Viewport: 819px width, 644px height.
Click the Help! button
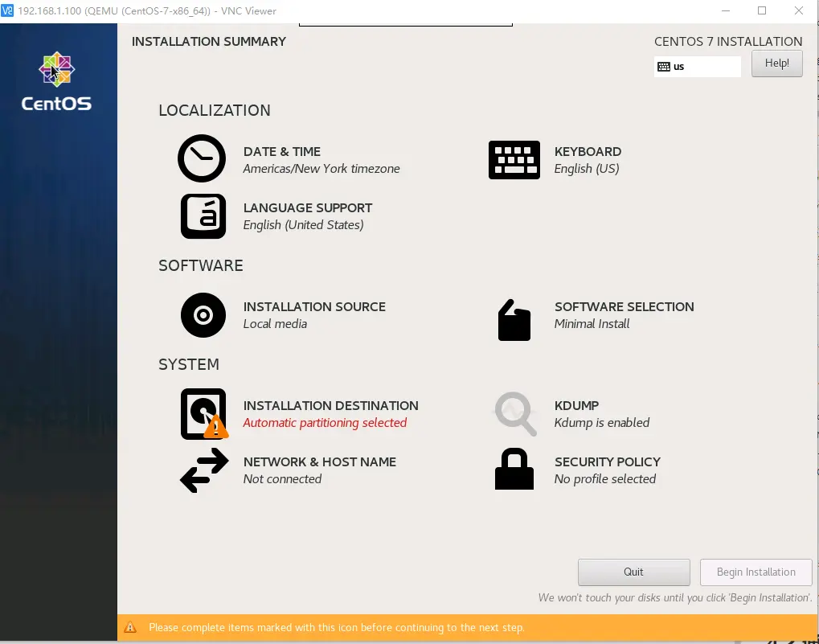[x=776, y=64]
